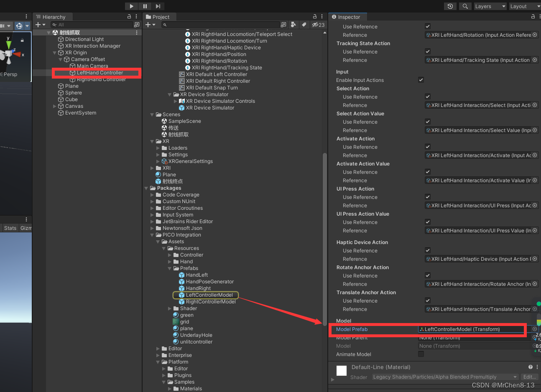Click the LeftControllerModel prefab icon
541x392 pixels.
pos(181,295)
